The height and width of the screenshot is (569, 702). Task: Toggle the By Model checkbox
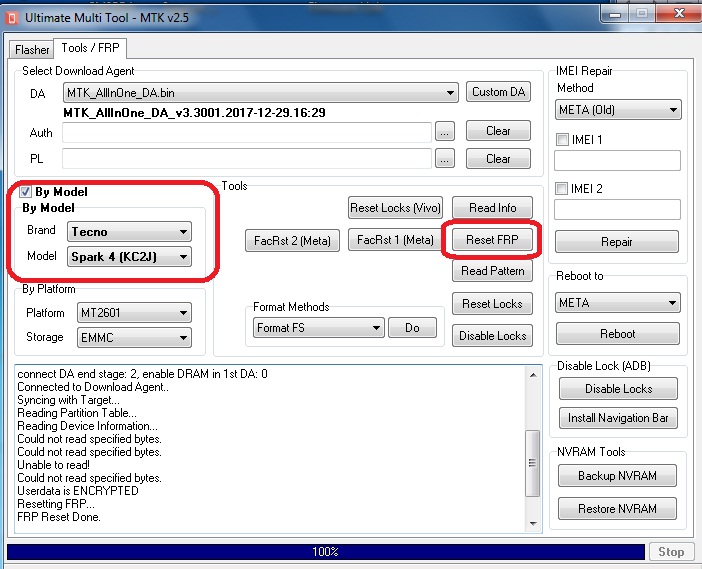26,192
